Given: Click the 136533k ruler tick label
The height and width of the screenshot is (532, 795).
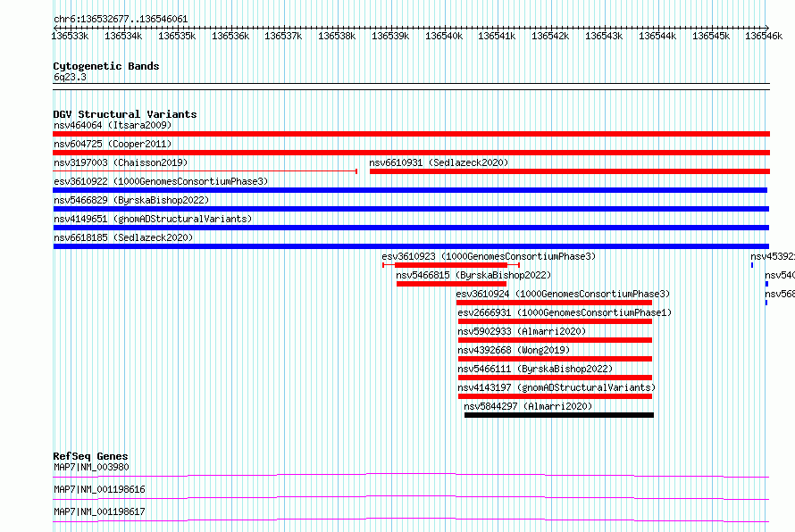Looking at the screenshot, I should click(x=70, y=36).
